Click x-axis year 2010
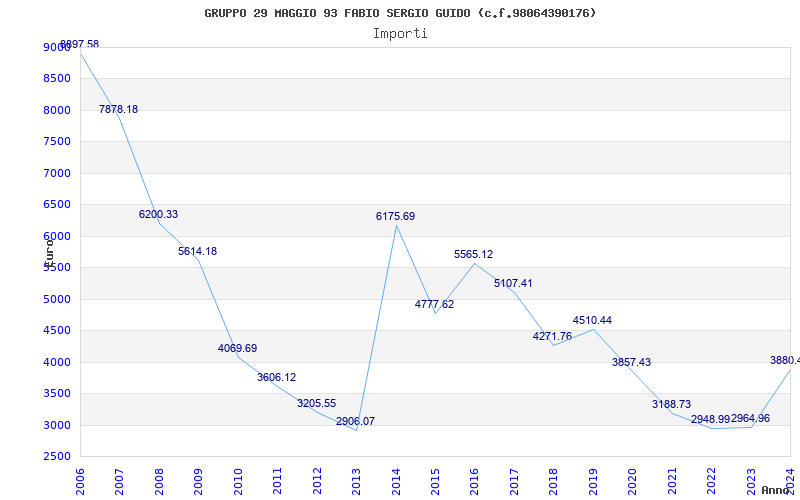This screenshot has width=800, height=500. (238, 482)
